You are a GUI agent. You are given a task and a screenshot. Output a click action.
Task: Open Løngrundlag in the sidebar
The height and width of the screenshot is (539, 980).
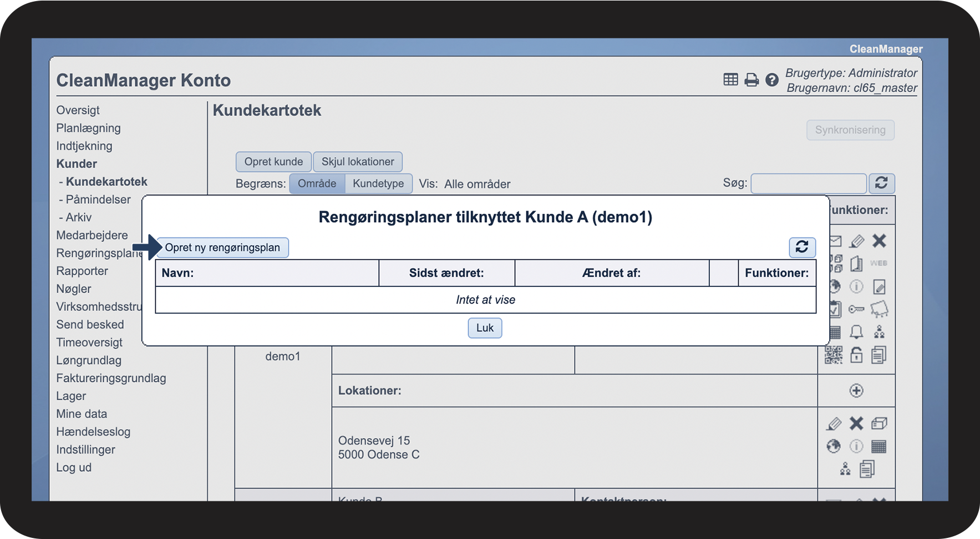(x=89, y=360)
